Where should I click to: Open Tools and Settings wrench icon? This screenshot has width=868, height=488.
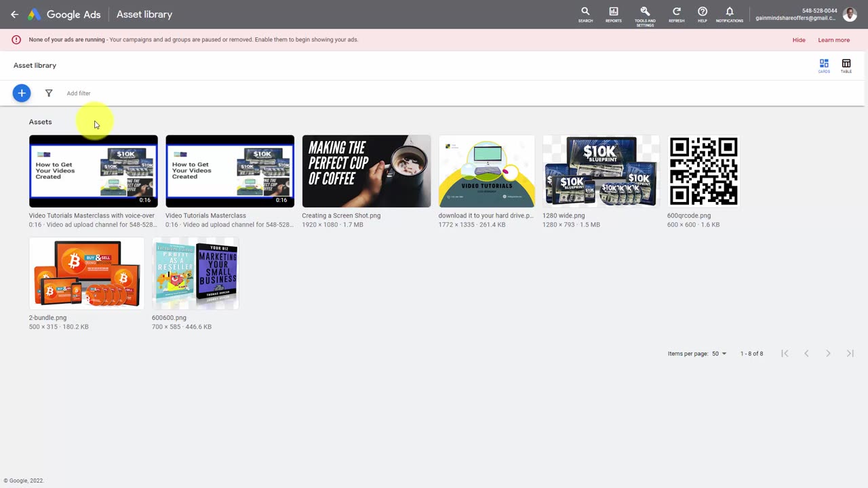(645, 16)
